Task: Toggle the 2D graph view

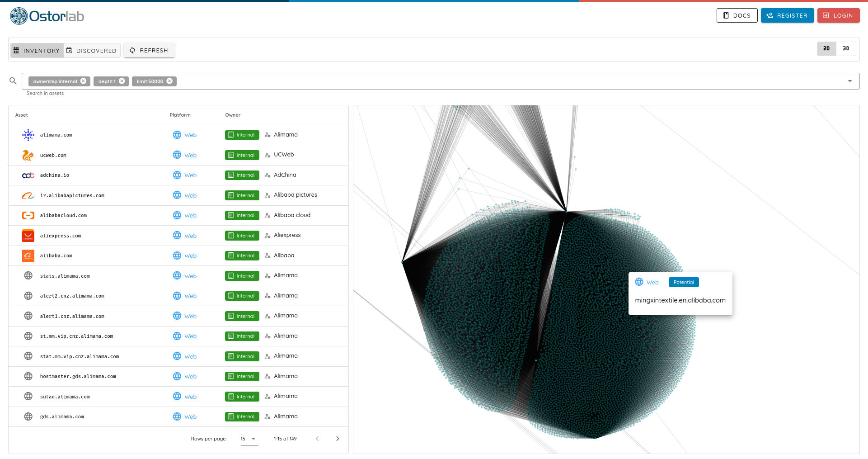Action: click(826, 48)
